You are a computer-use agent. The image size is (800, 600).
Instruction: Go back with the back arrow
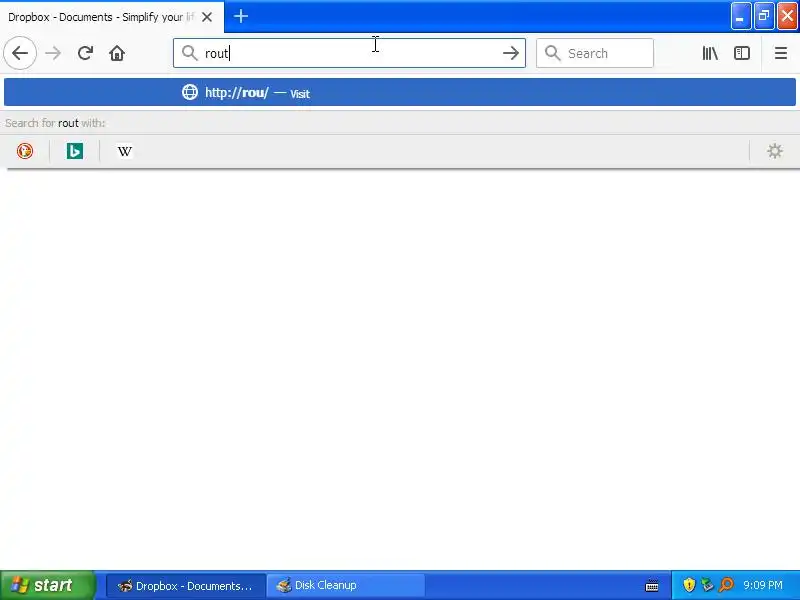pos(20,53)
